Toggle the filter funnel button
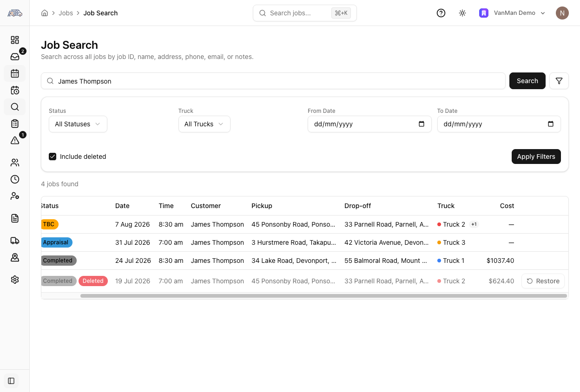The height and width of the screenshot is (392, 580). [x=559, y=81]
